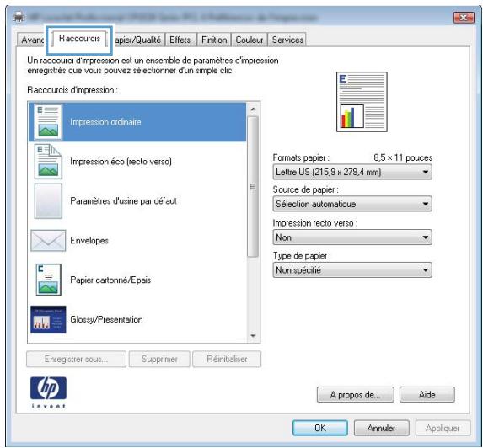Go to the Finition tab
This screenshot has width=483, height=448.
click(214, 40)
